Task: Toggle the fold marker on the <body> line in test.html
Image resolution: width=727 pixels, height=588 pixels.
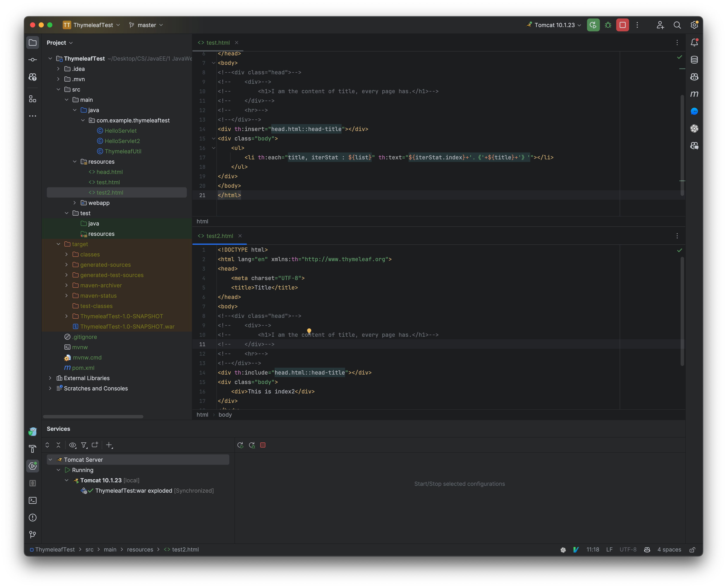Action: tap(214, 63)
